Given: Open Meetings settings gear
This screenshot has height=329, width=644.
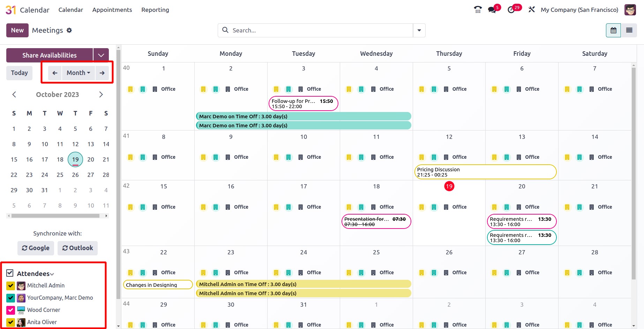Looking at the screenshot, I should (69, 30).
